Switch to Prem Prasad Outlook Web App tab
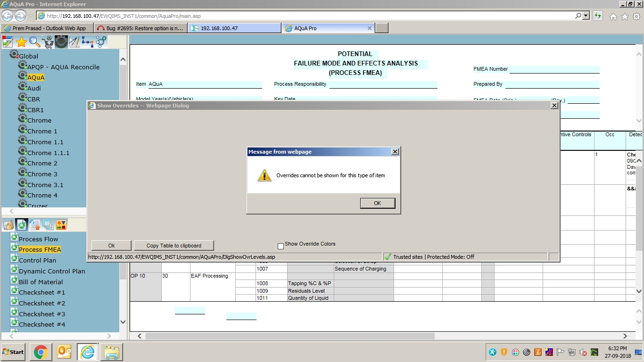The image size is (644, 362). point(47,28)
